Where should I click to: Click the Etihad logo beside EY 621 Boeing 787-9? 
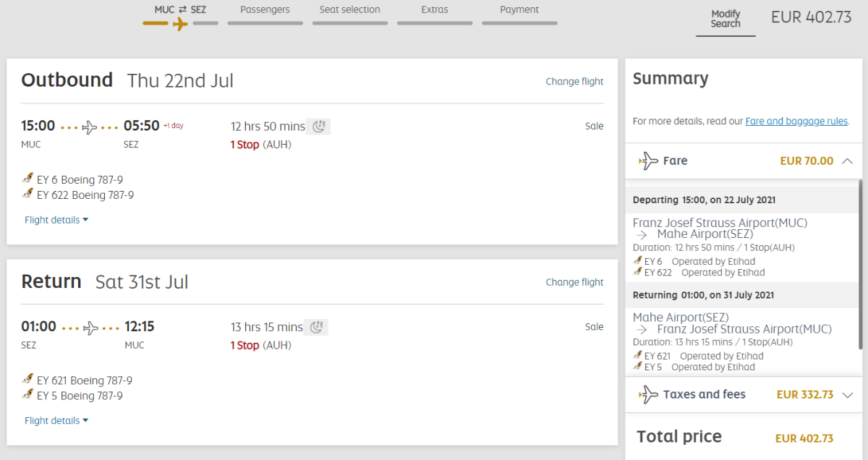[28, 380]
